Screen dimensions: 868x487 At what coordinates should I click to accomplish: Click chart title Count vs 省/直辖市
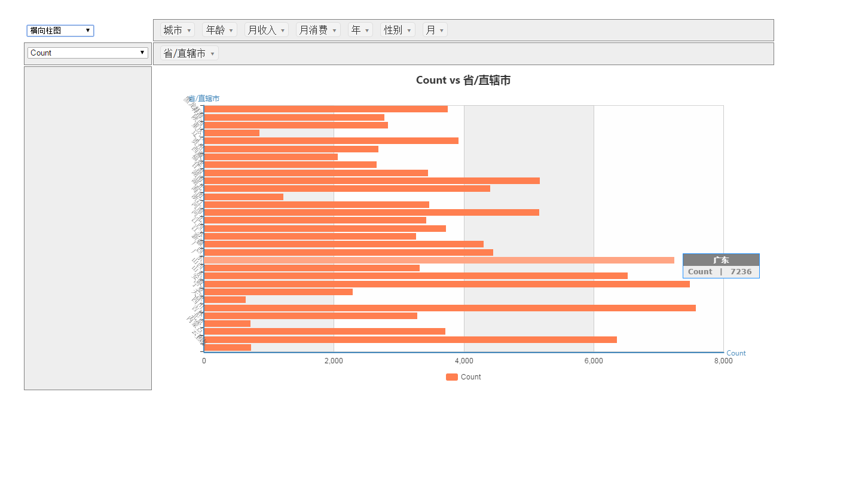[463, 80]
